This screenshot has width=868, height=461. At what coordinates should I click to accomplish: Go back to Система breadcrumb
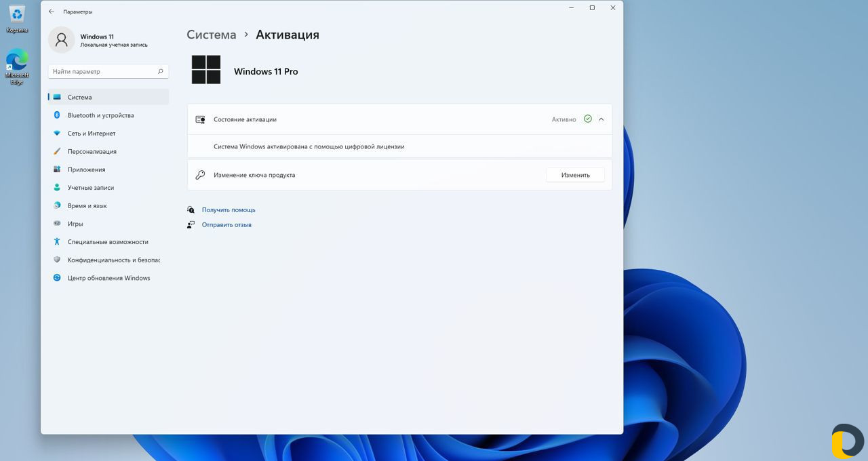(212, 35)
